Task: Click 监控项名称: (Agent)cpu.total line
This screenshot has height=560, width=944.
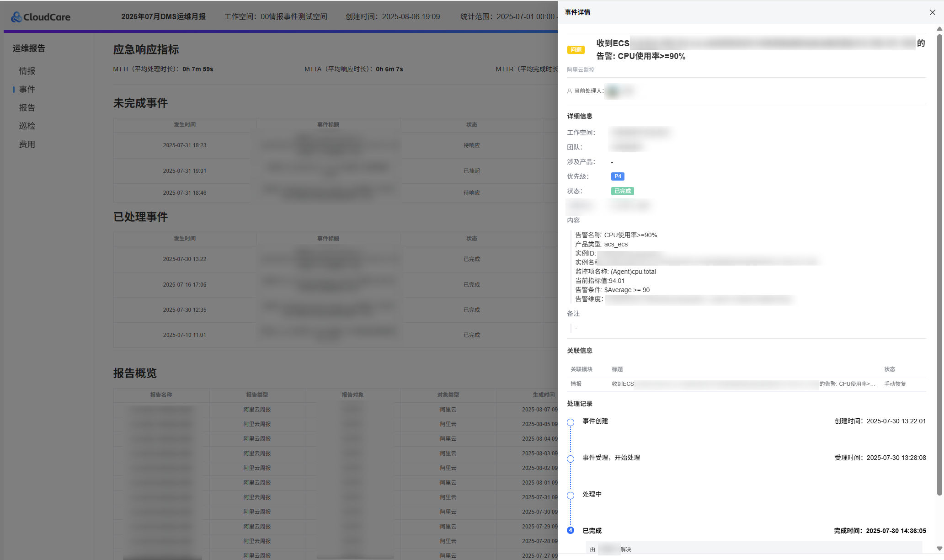Action: (615, 272)
